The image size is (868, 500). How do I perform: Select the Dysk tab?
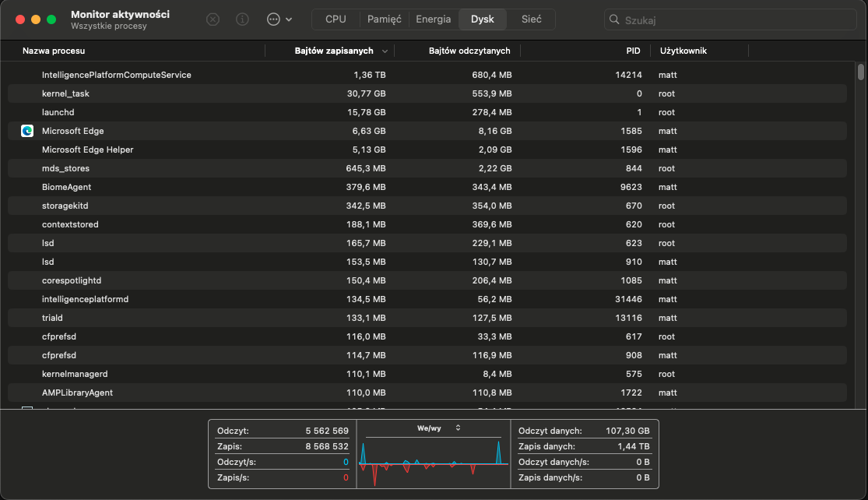482,19
